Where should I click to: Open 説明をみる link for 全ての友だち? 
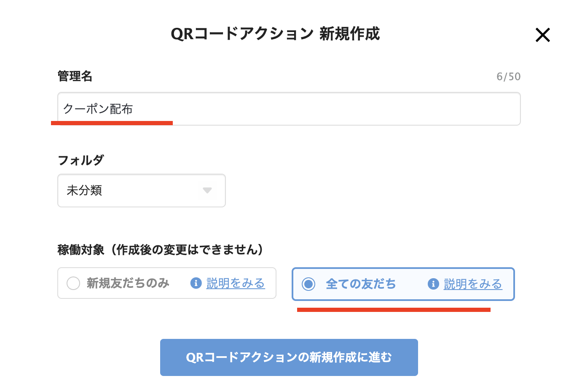(x=473, y=284)
